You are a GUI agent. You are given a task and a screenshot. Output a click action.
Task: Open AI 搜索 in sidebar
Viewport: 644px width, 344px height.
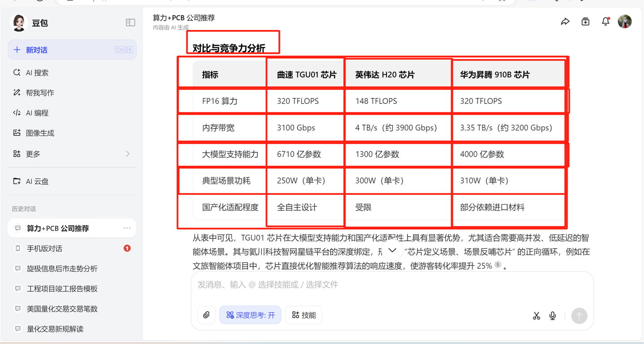click(x=72, y=73)
